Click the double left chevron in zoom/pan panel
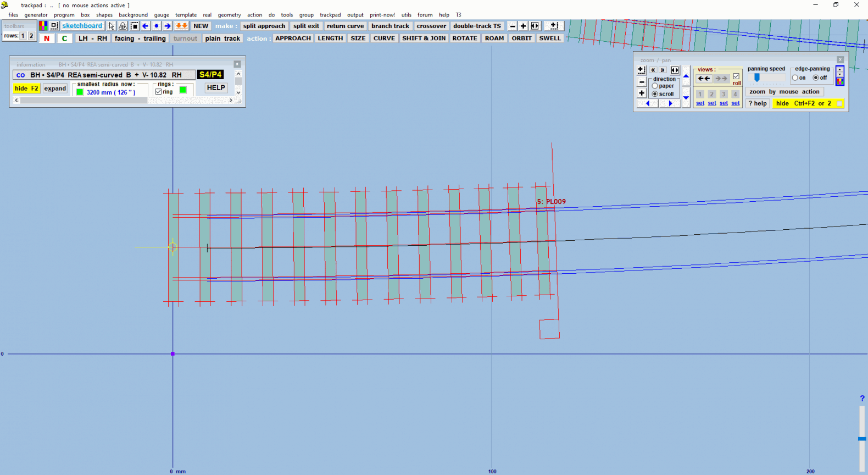 pyautogui.click(x=653, y=70)
